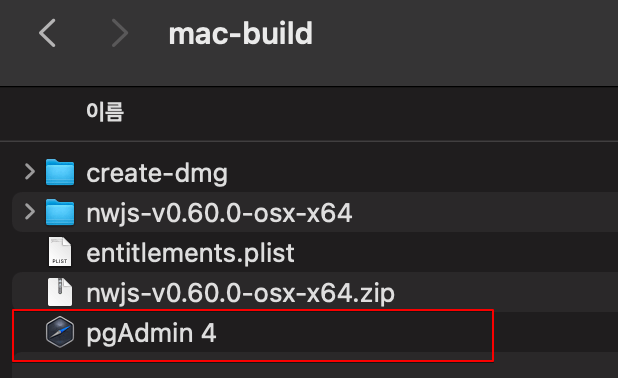Click empty toolbar area beside mac-build title
618x378 pixels.
point(465,34)
